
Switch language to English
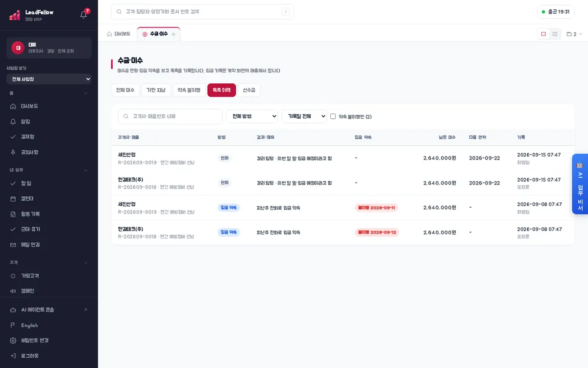(29, 325)
